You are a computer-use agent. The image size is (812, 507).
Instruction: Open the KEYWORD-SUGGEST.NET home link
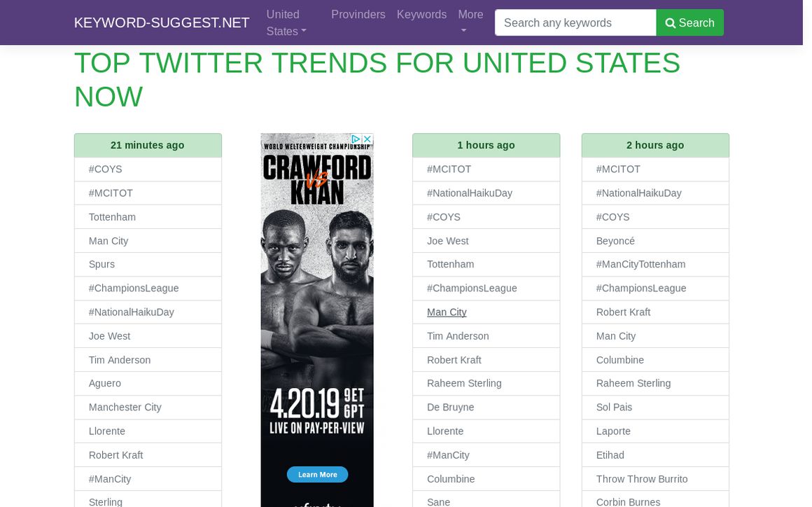162,22
